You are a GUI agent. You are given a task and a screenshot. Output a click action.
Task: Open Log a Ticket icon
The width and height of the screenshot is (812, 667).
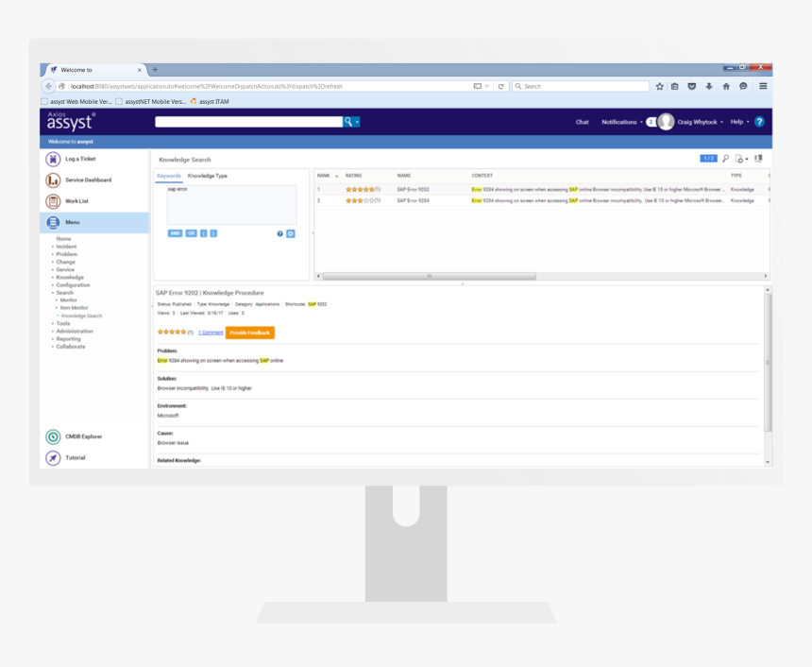click(x=53, y=159)
